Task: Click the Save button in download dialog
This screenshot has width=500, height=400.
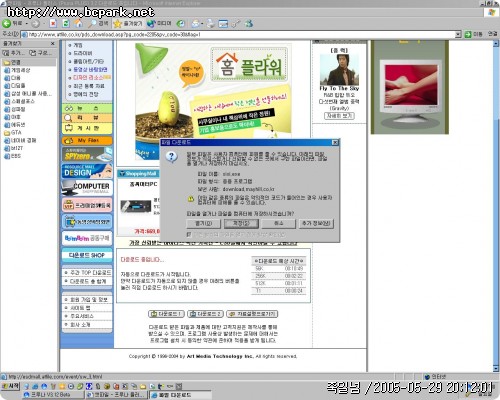Action: (241, 223)
